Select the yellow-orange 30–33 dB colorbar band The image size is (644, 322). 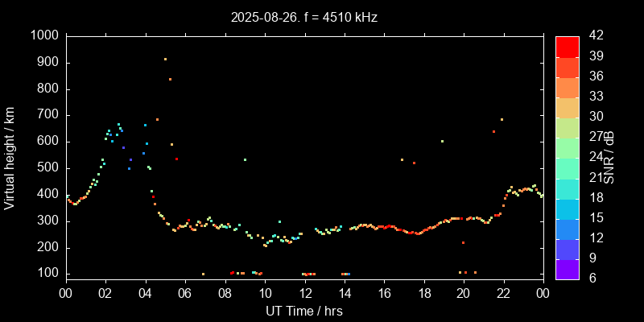(567, 108)
